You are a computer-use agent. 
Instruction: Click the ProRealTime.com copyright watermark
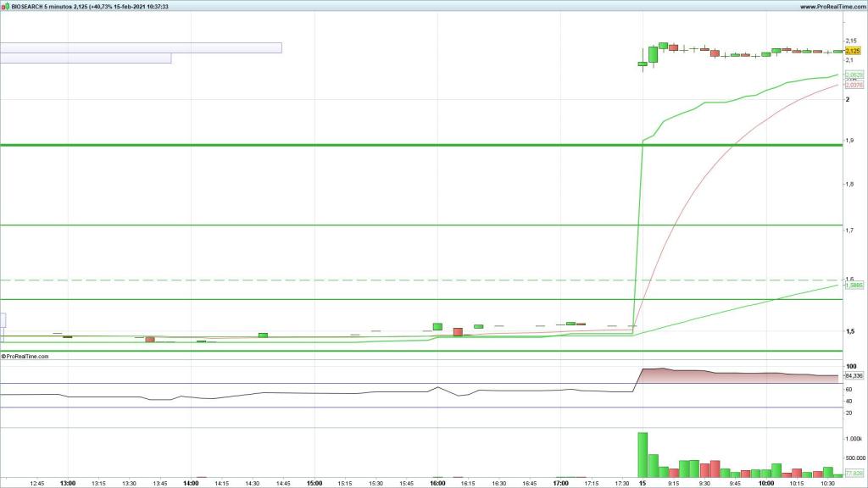[x=25, y=357]
